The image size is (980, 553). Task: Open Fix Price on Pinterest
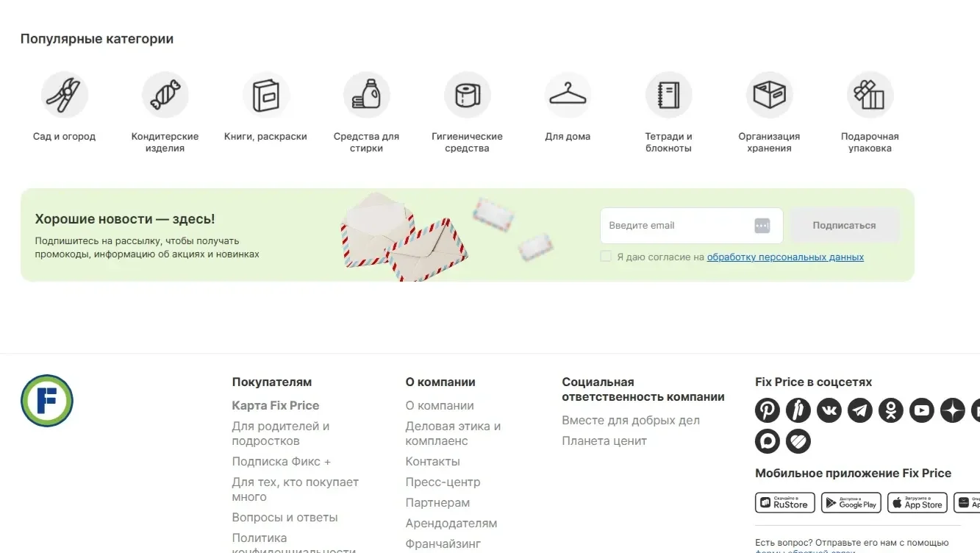768,410
